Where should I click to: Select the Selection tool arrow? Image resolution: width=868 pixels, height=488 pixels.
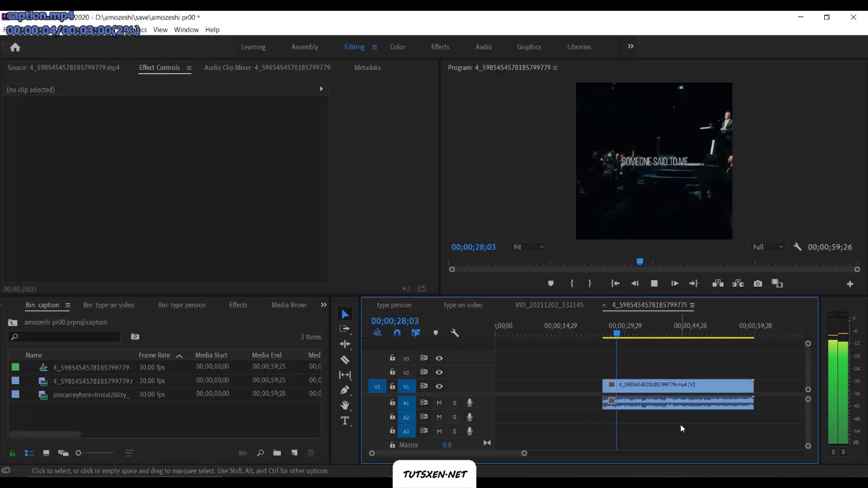point(345,314)
